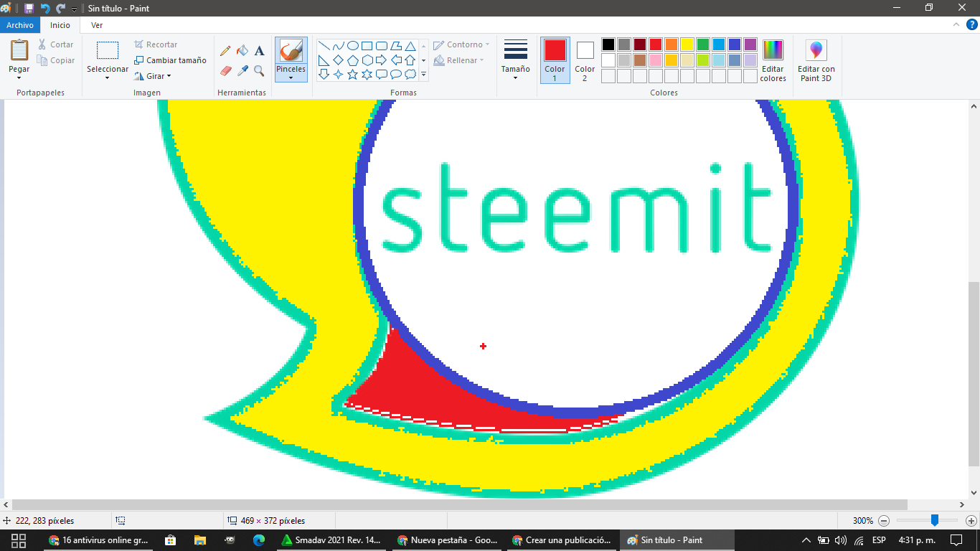Set Color 1 as active color
The image size is (980, 551).
pyautogui.click(x=555, y=60)
